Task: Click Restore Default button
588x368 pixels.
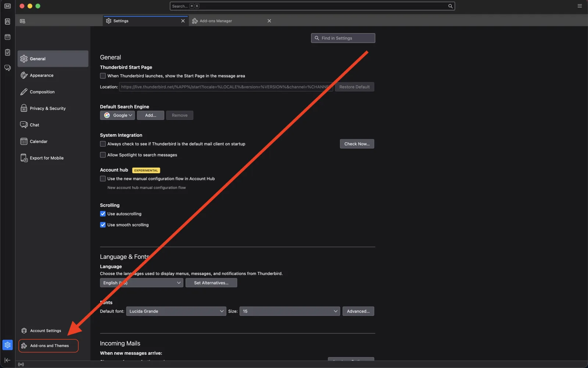Action: tap(355, 87)
